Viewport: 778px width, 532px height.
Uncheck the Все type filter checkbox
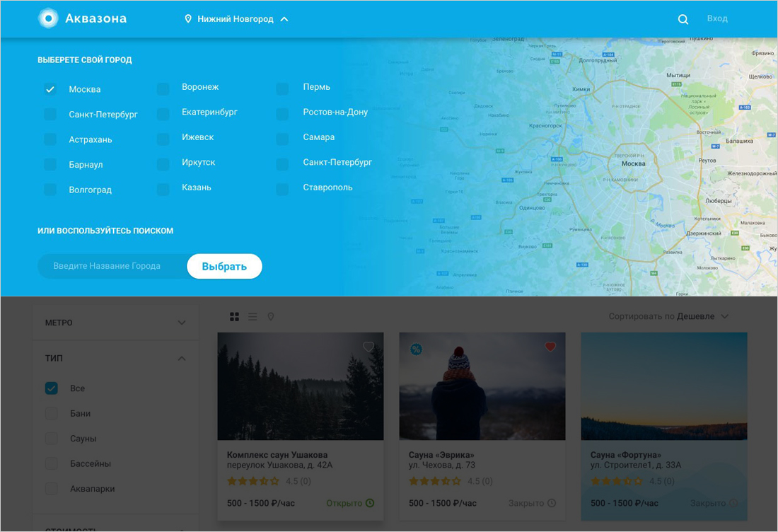click(52, 388)
